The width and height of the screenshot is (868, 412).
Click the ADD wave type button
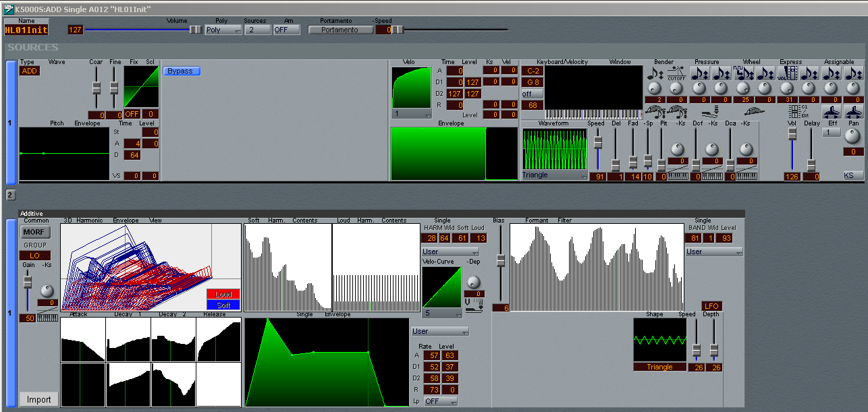29,71
